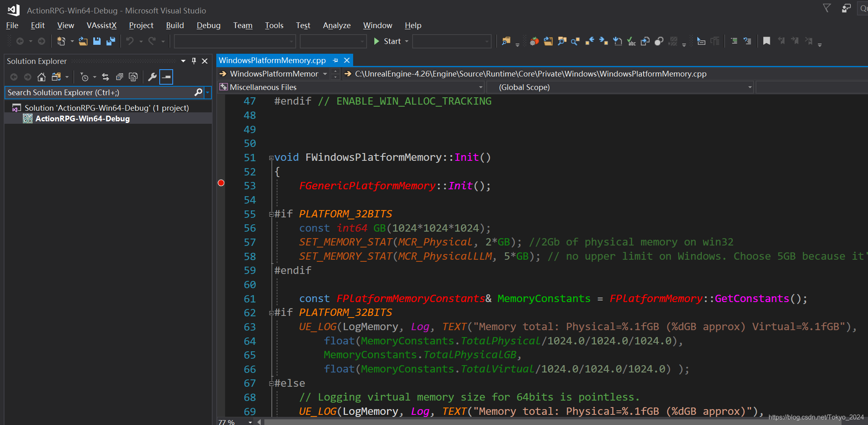
Task: Click the Find in Files folder icon
Action: tap(506, 41)
